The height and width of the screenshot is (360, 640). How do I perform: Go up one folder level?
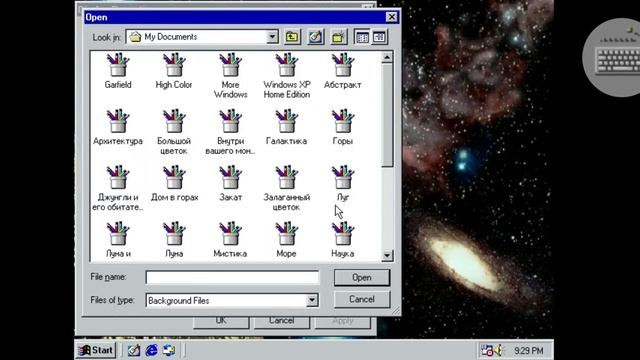[x=292, y=37]
